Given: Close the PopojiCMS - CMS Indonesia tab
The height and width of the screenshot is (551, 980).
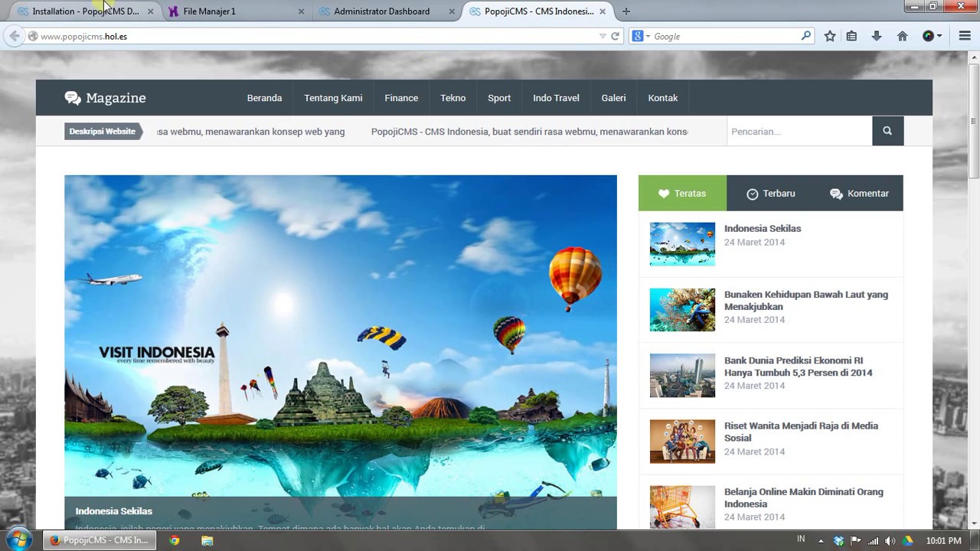Looking at the screenshot, I should pos(603,11).
